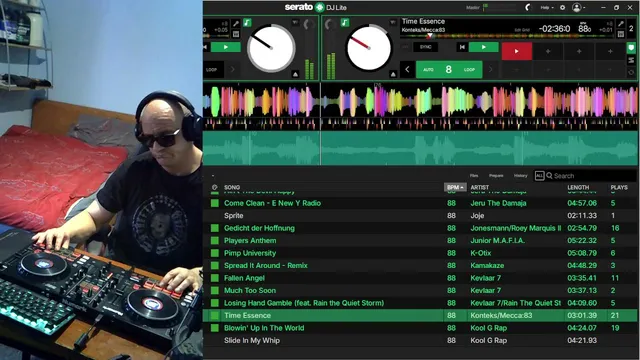Click the tool icon on the right deck
This screenshot has width=640, height=360.
(x=621, y=24)
